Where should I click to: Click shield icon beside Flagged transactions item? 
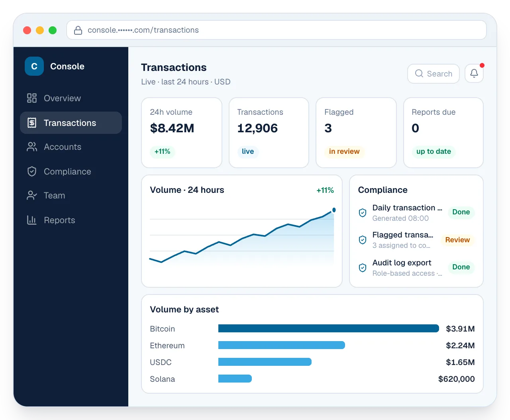click(363, 240)
